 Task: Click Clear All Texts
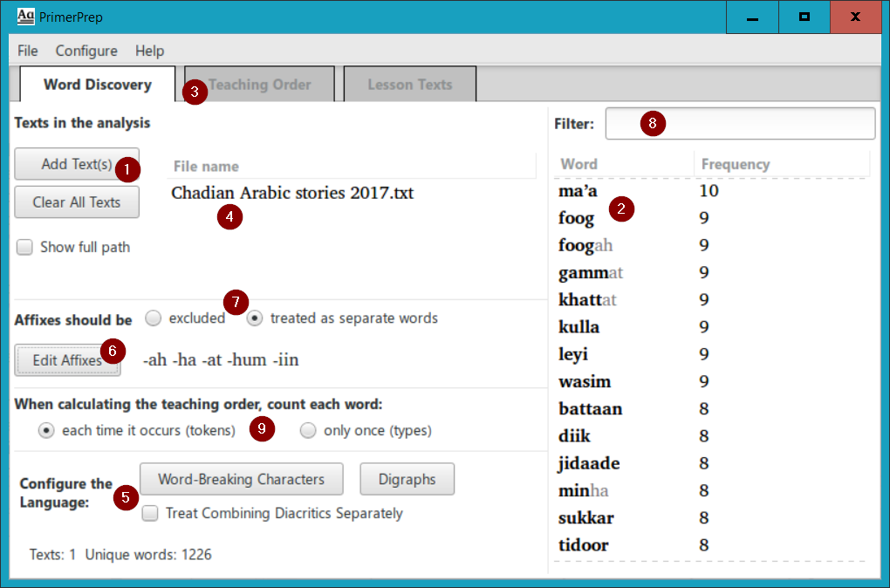click(x=76, y=202)
